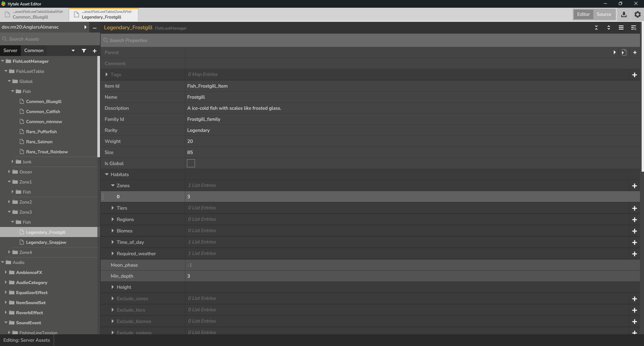Switch to the Common_Bluegill tab
This screenshot has width=644, height=346.
pyautogui.click(x=35, y=15)
